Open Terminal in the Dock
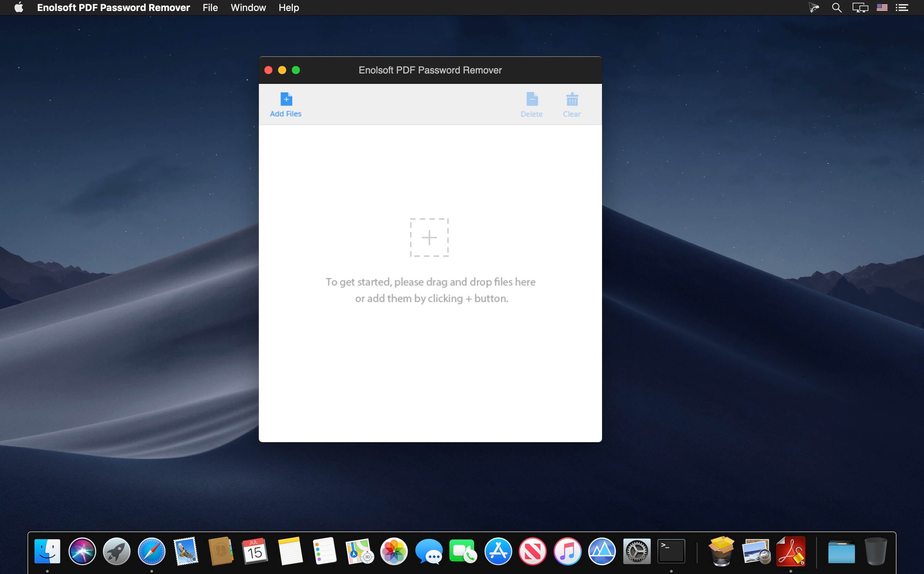Screen dimensions: 924x574 671,551
